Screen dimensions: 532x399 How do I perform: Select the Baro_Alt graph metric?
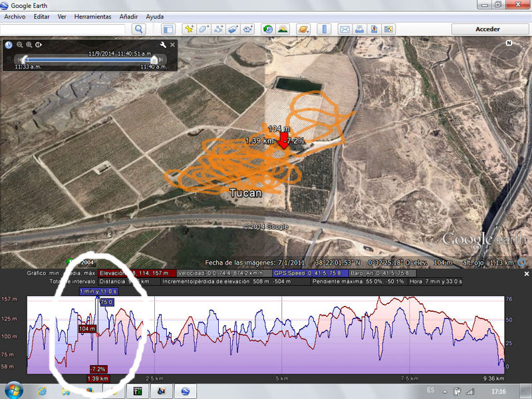[x=382, y=273]
